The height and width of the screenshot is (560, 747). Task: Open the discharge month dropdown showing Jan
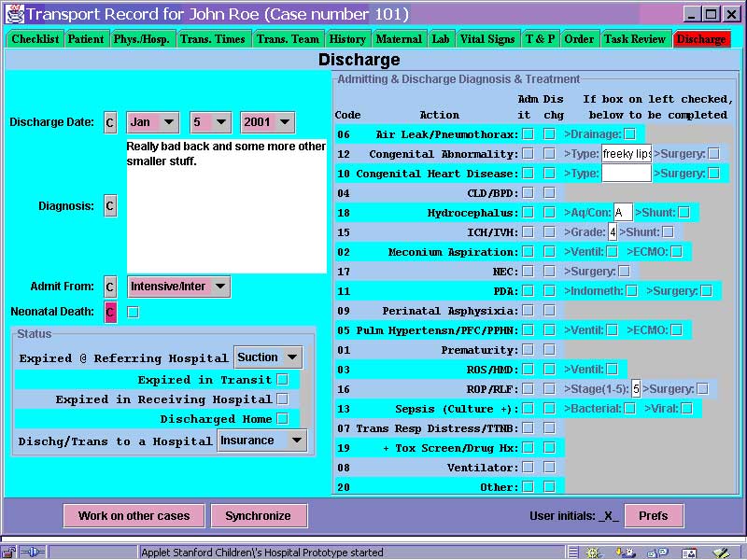click(x=153, y=121)
